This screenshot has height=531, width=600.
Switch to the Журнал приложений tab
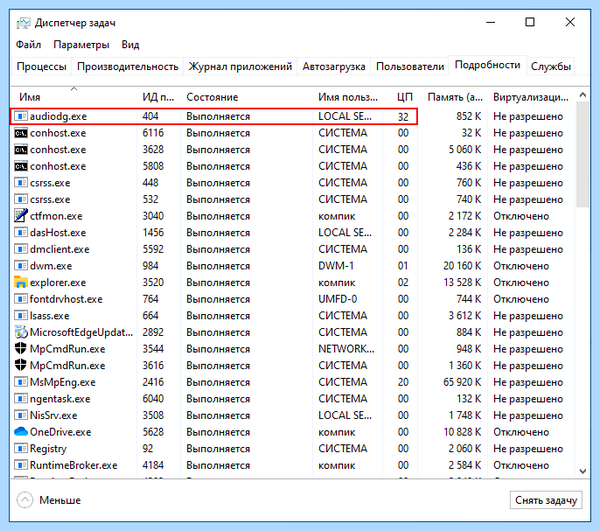240,67
